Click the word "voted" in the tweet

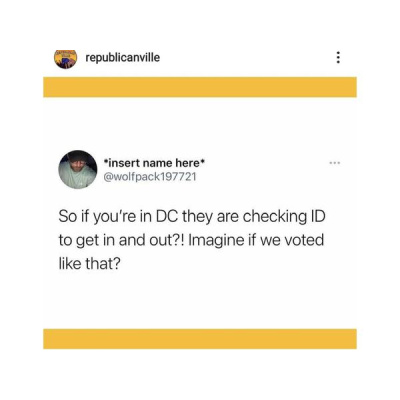[304, 240]
